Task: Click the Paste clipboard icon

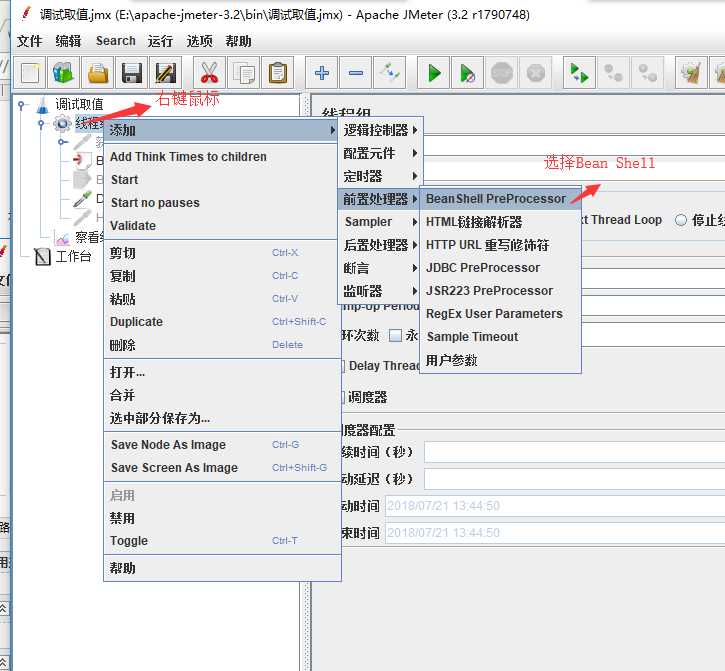Action: [x=277, y=73]
